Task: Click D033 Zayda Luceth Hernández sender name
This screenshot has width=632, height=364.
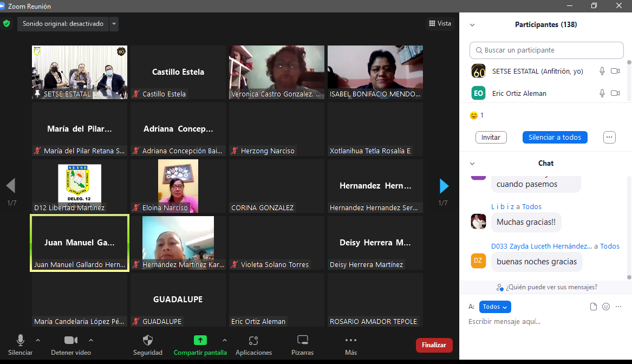Action: click(542, 246)
